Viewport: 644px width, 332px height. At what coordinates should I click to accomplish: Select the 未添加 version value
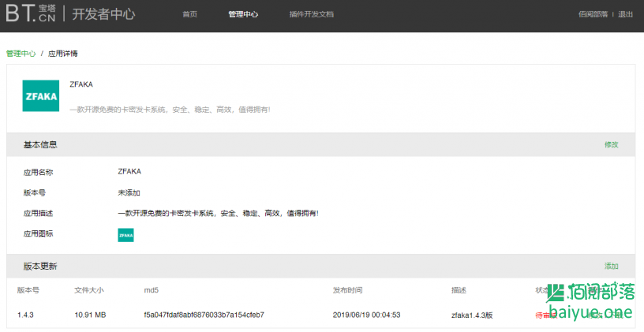(129, 193)
